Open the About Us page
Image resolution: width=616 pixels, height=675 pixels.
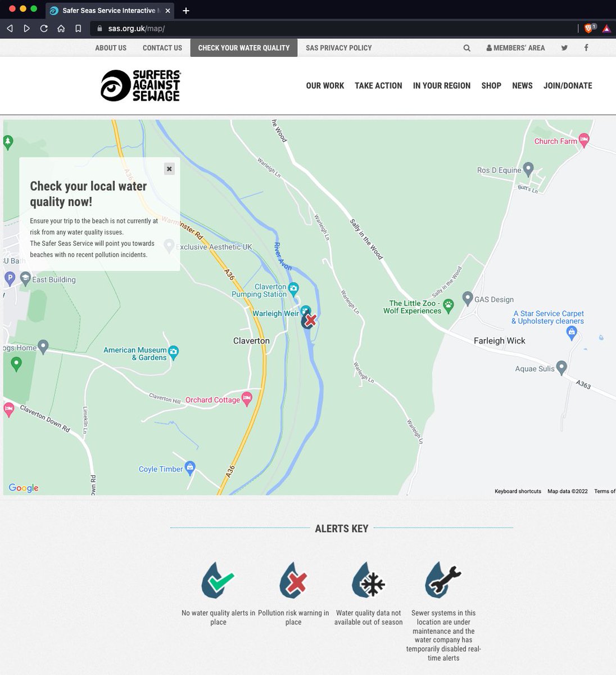(111, 48)
